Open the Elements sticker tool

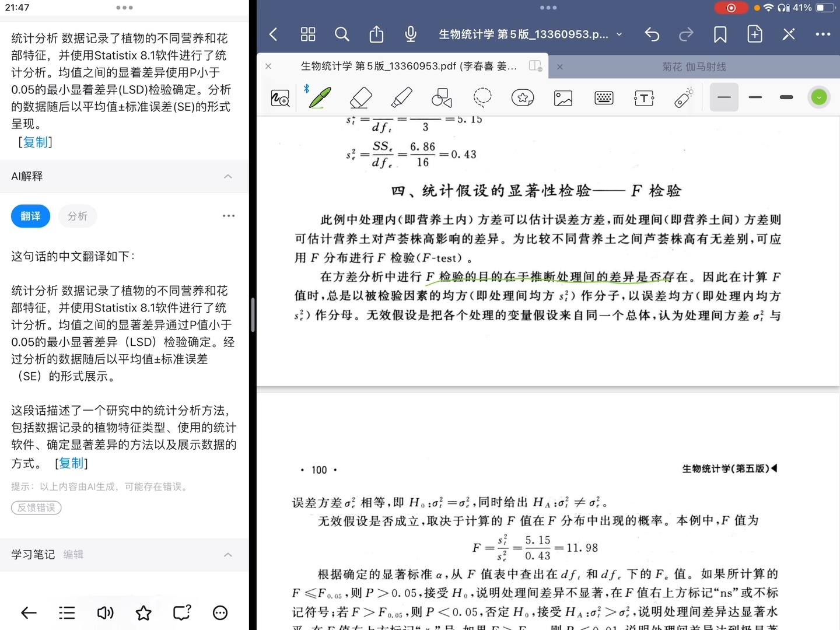(x=523, y=97)
